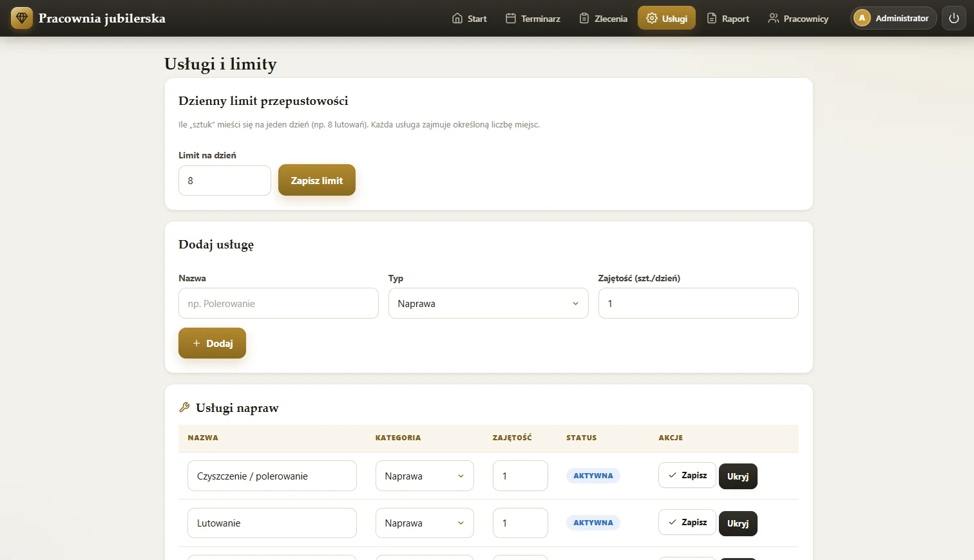The image size is (974, 560).
Task: Click occupancy field for Lutowanie
Action: click(x=520, y=523)
